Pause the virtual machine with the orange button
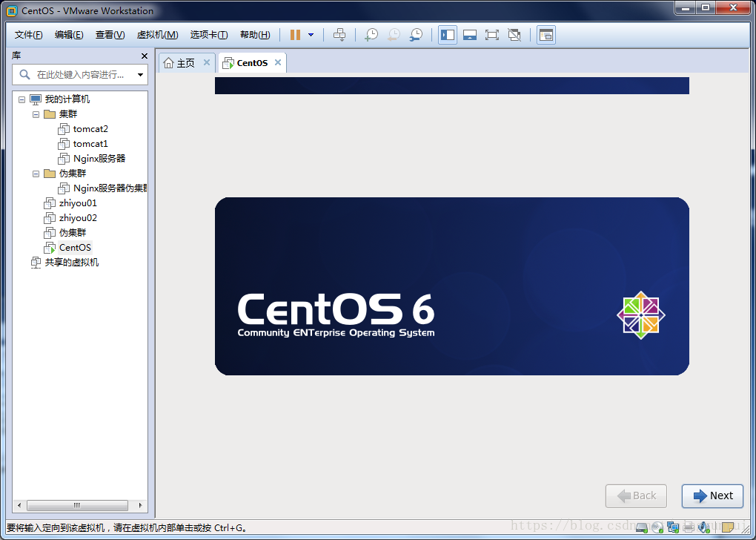This screenshot has width=756, height=540. (x=295, y=35)
